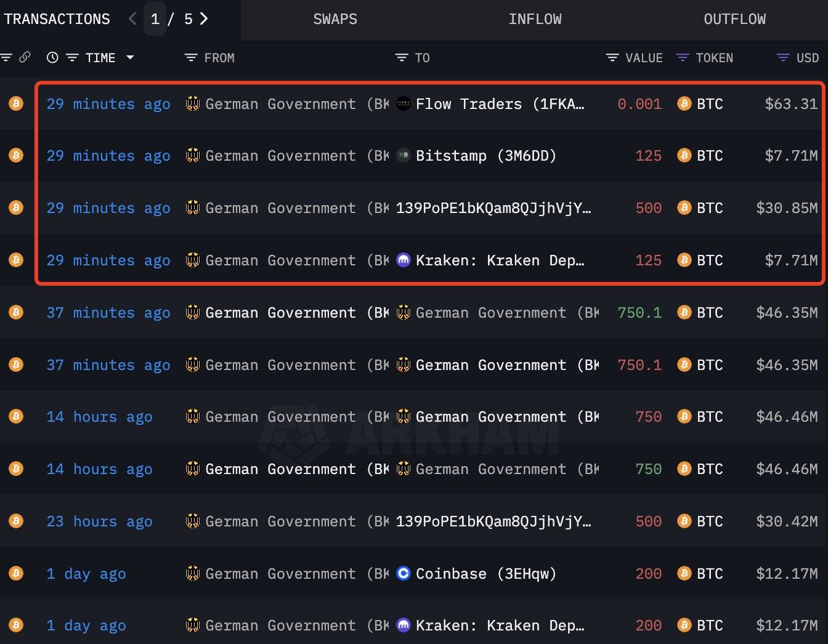
Task: Open the 139PoPE1bKQ… address in the $30.42M row
Action: coord(493,521)
